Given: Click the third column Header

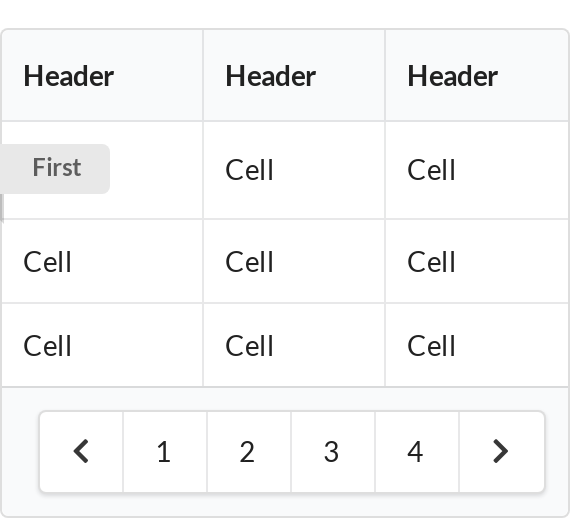Looking at the screenshot, I should [x=453, y=76].
